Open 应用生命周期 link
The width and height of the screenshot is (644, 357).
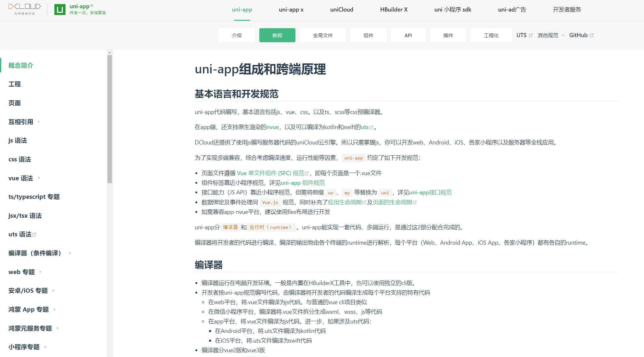tap(345, 202)
